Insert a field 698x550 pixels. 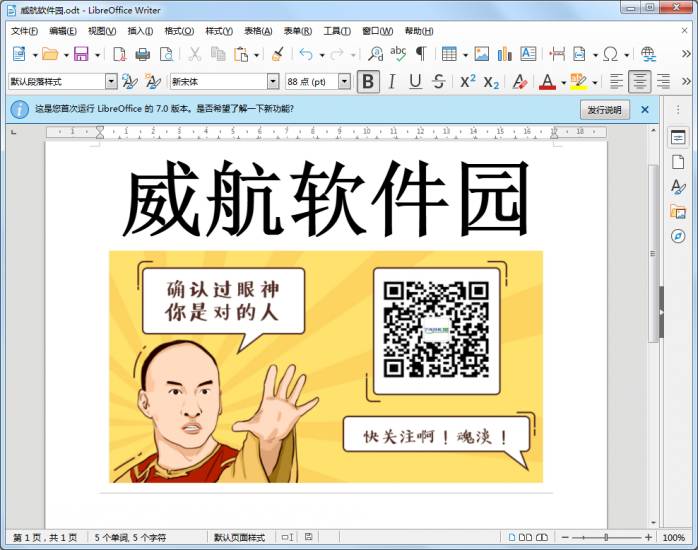coord(579,54)
